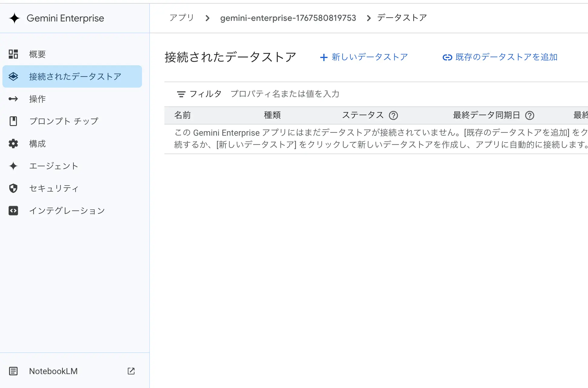Click the Gemini Enterprise title
This screenshot has height=388, width=588.
pos(65,18)
